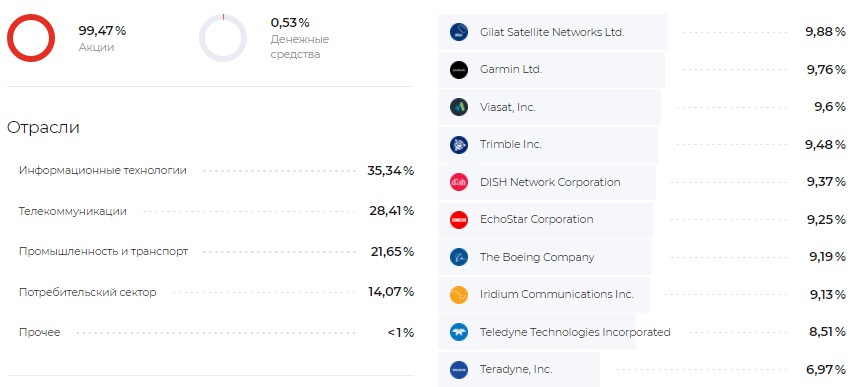Click the Boeing Company logo icon

(458, 257)
